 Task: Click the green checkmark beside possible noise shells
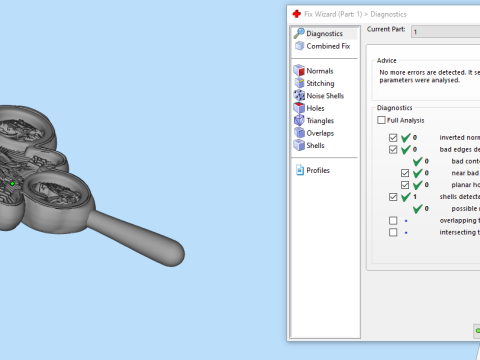pos(418,209)
